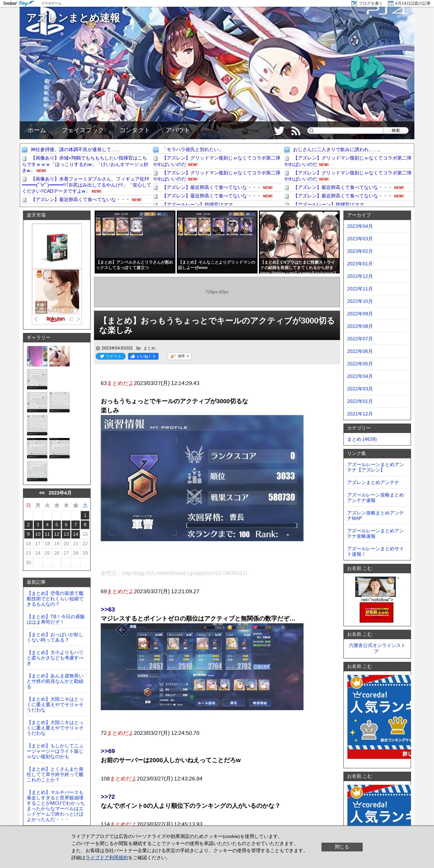The image size is (434, 868).
Task: Open the first gallery thumbnail
Action: tap(37, 356)
